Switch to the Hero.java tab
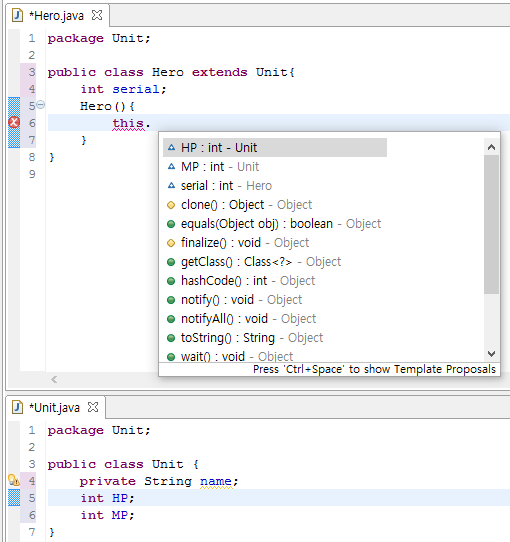Screen dimensions: 510x542 tap(56, 16)
